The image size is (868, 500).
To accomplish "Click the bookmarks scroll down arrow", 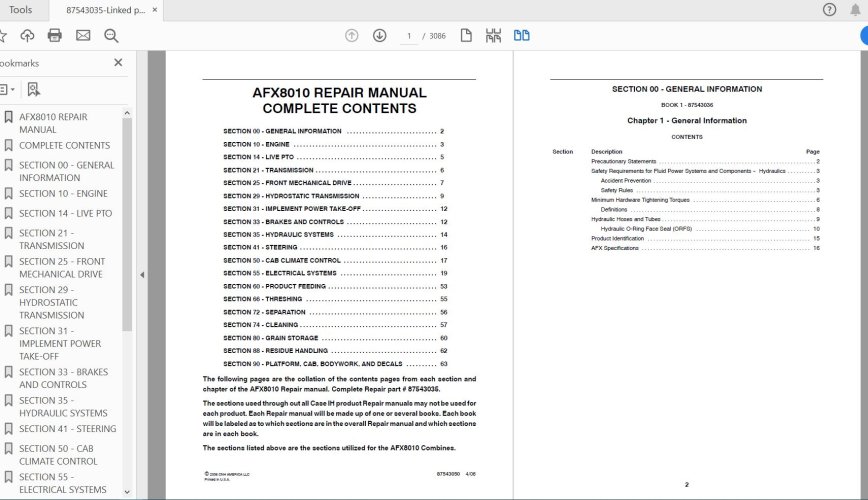I will 127,492.
